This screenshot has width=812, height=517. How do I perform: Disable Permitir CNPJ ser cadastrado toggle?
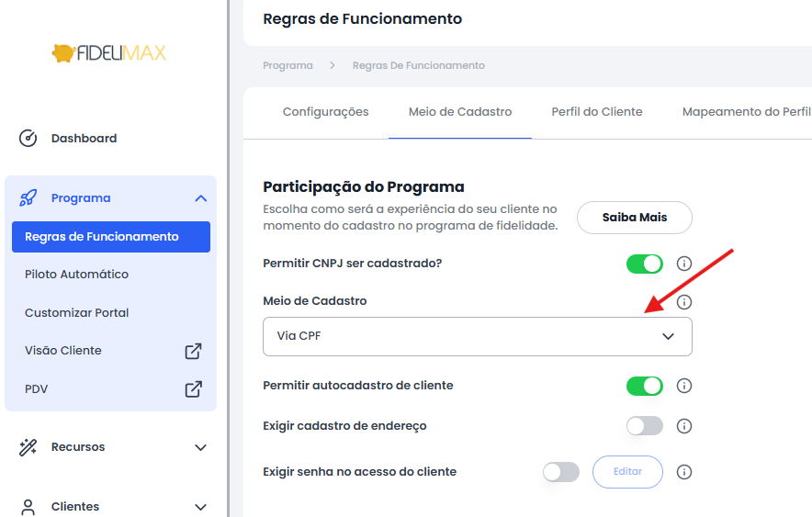(645, 264)
